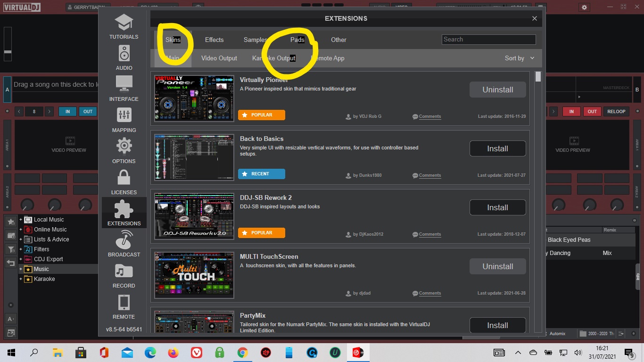Click the font size 'A' icon in browser sidebar
This screenshot has height=362, width=644.
click(10, 319)
